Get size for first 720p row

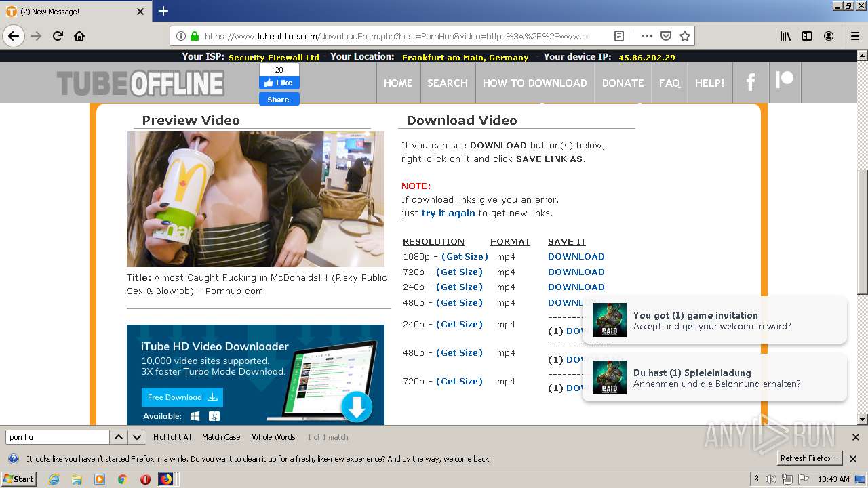(460, 272)
